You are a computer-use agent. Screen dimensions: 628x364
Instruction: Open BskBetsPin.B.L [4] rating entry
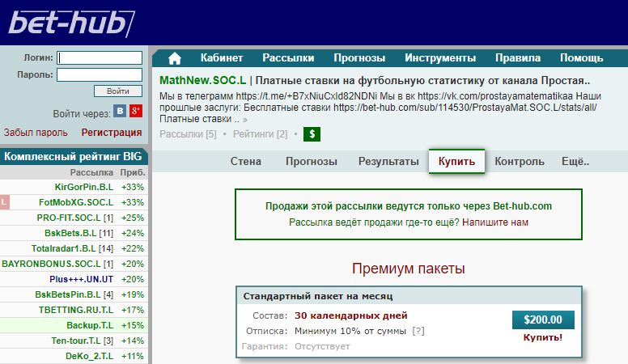click(x=74, y=294)
